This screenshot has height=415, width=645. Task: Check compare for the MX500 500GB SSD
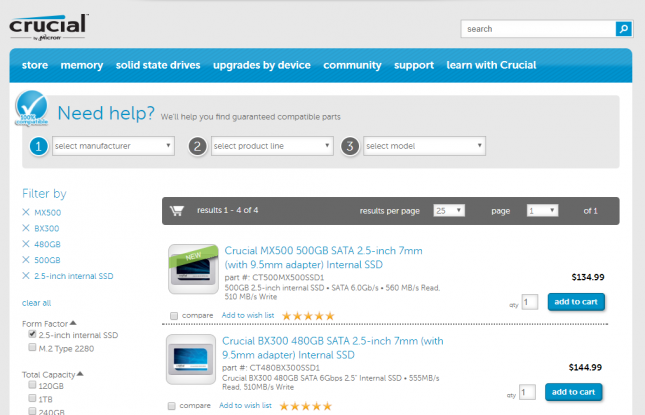[x=174, y=316]
